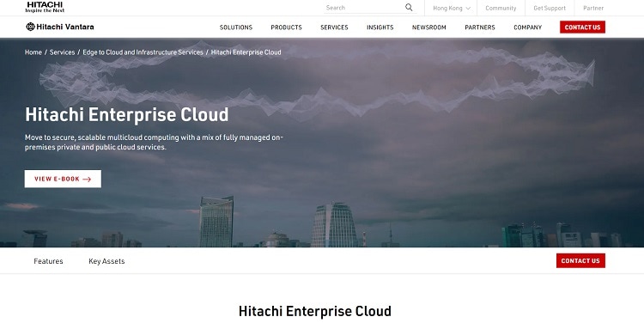Screen dimensions: 644x323
Task: Open the Partner link in top bar
Action: point(593,8)
